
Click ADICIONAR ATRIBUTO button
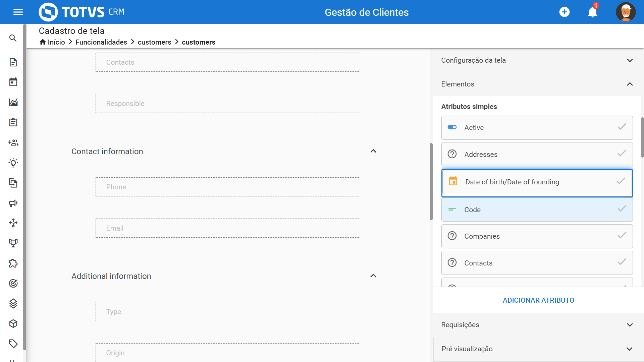[x=538, y=300]
